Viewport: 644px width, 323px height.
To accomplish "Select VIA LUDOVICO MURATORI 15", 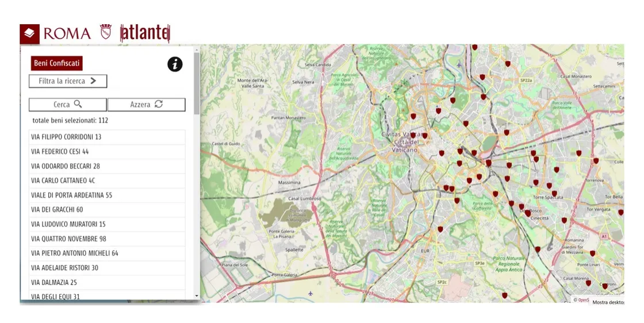I will click(107, 225).
